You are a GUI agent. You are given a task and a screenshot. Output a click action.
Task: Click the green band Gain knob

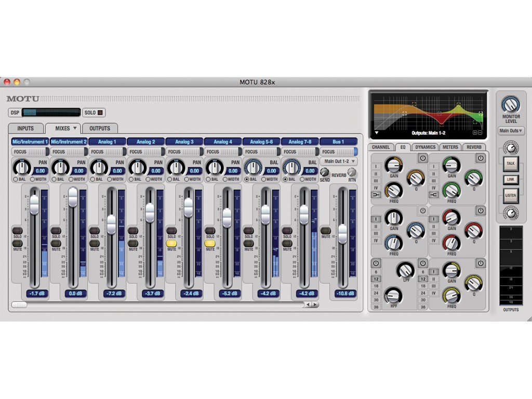pyautogui.click(x=451, y=165)
